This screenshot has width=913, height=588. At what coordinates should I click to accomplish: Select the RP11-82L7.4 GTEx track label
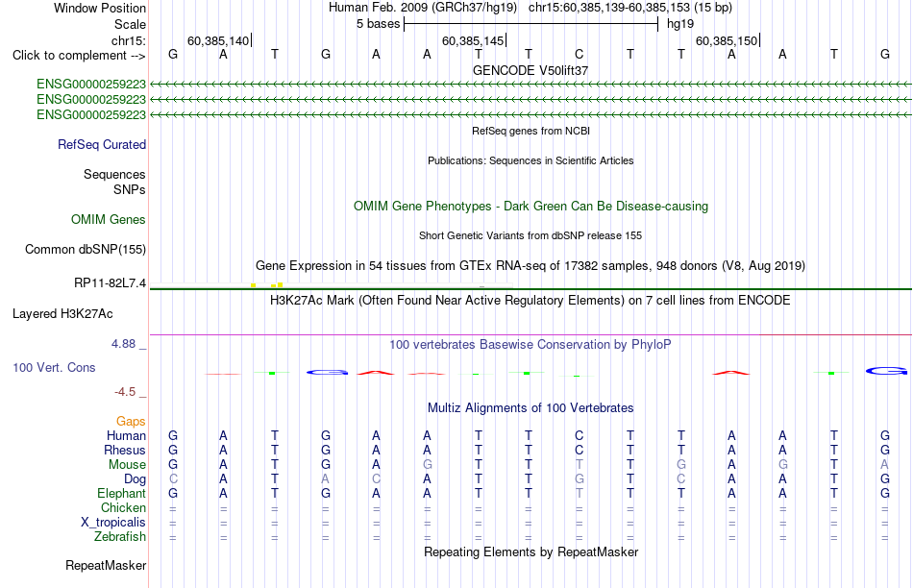[111, 282]
